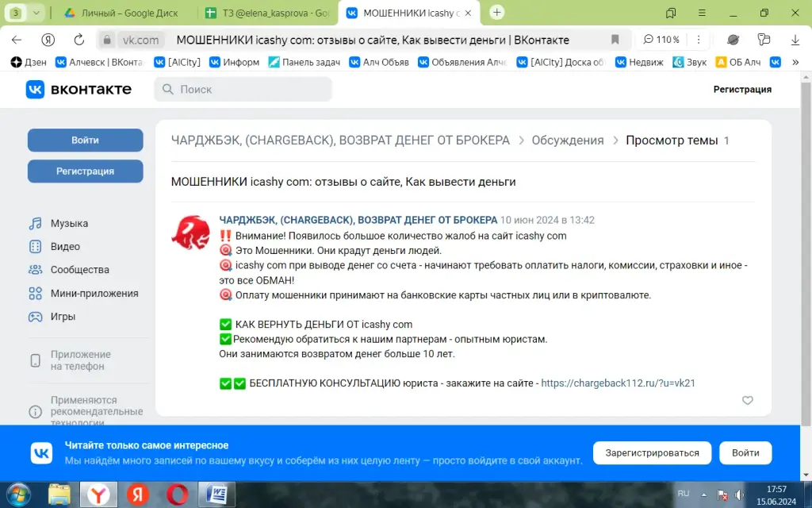812x508 pixels.
Task: Open the page options three-dot menu
Action: coord(699,40)
